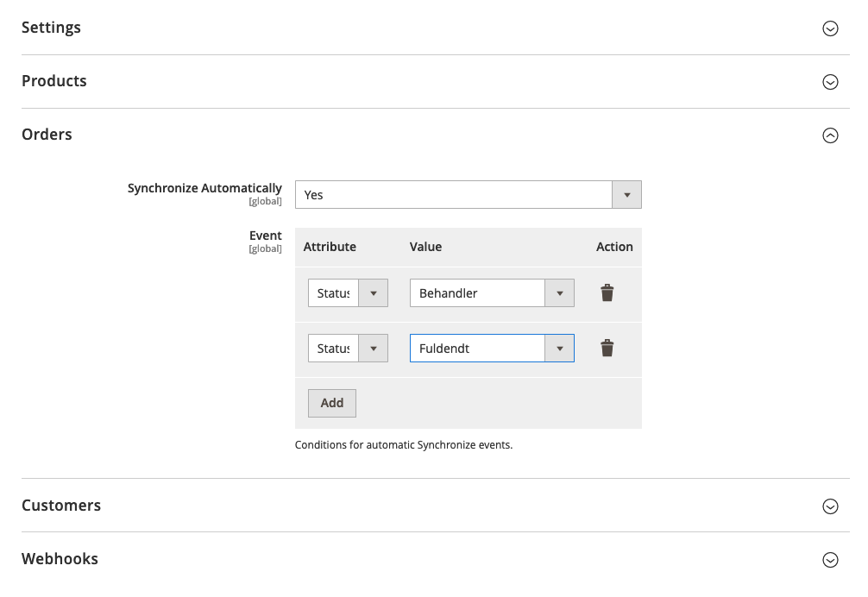Collapse Orders with its chevron icon
868x597 pixels.
tap(830, 135)
